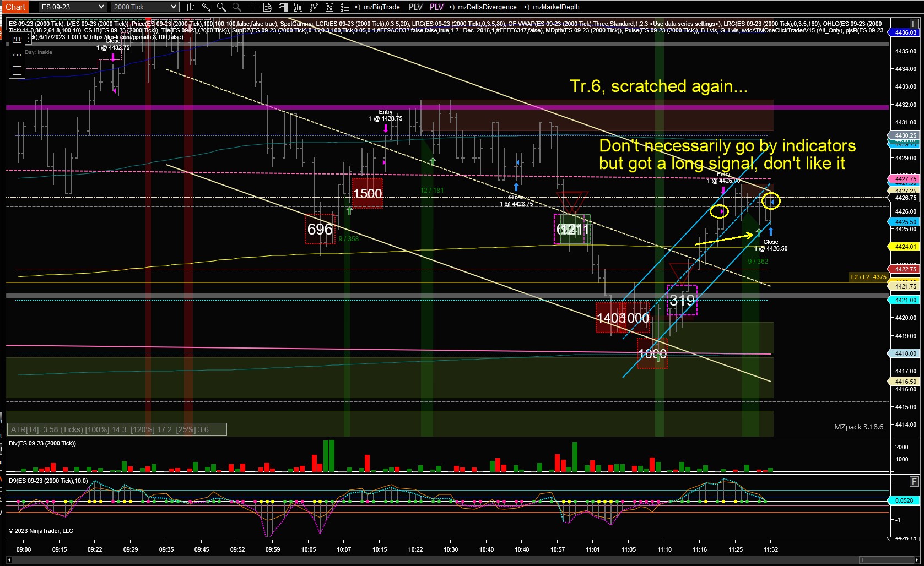Image resolution: width=924 pixels, height=566 pixels.
Task: Click the F button in D9 indicator panel
Action: (915, 482)
